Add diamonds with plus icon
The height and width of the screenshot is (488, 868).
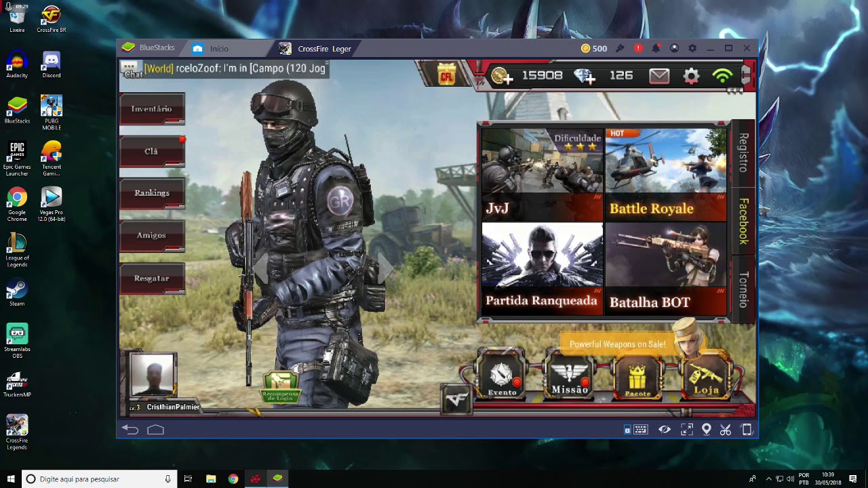(585, 77)
